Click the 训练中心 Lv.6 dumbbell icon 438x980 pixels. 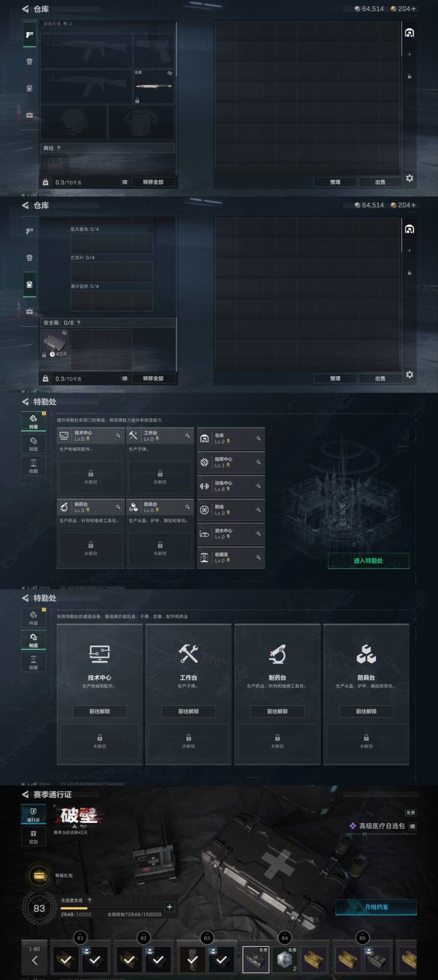pyautogui.click(x=204, y=486)
